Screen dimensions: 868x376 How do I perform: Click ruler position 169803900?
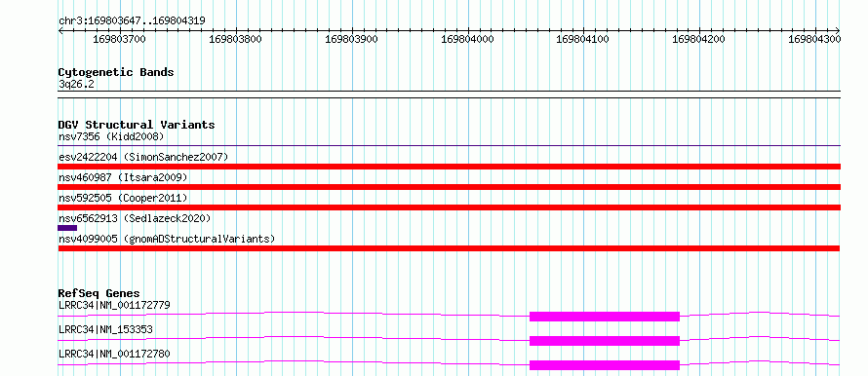pyautogui.click(x=351, y=39)
